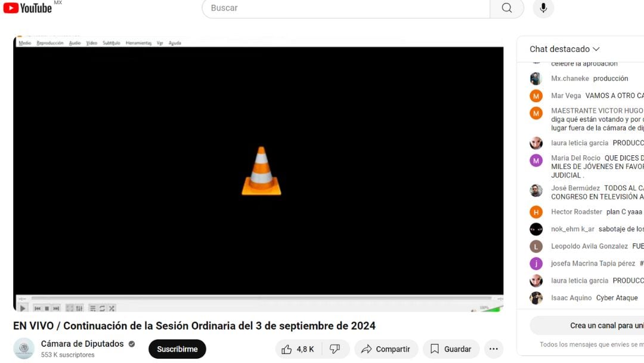This screenshot has width=644, height=363.
Task: Click the Suscribirme button
Action: click(x=177, y=349)
